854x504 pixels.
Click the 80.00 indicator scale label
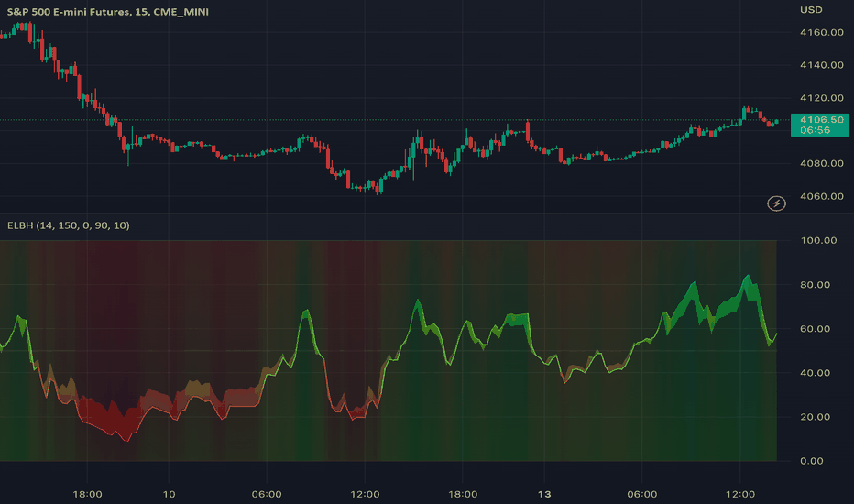pyautogui.click(x=815, y=284)
